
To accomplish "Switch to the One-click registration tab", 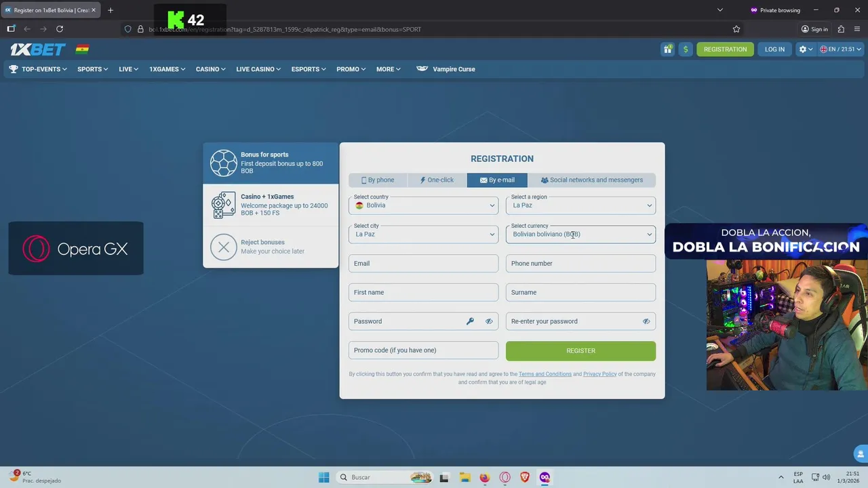I will pyautogui.click(x=437, y=180).
